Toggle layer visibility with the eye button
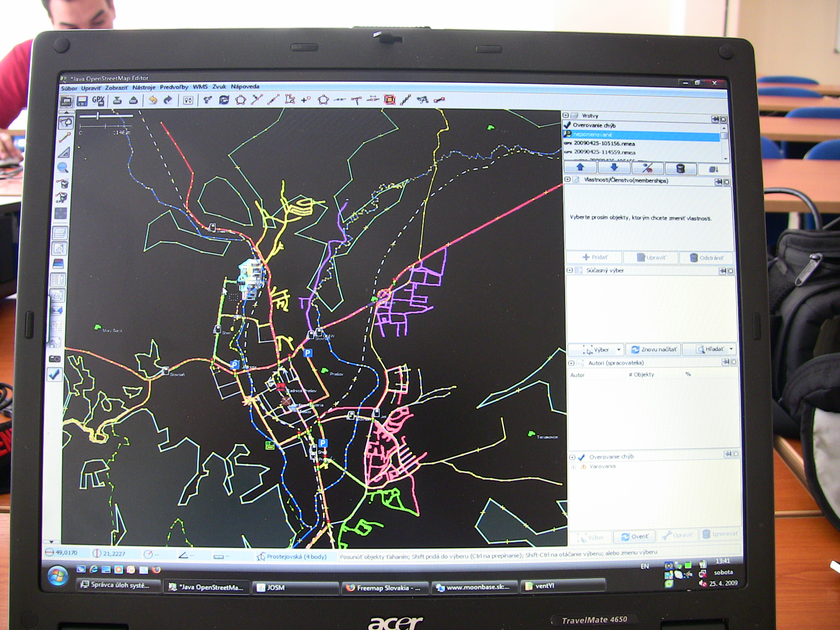This screenshot has height=630, width=840. (x=647, y=168)
